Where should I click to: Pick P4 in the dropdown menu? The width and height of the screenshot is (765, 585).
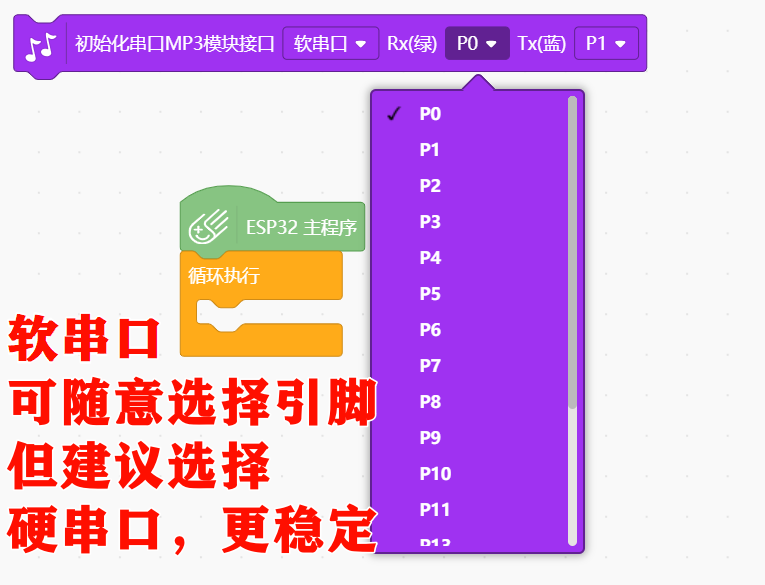click(x=468, y=258)
